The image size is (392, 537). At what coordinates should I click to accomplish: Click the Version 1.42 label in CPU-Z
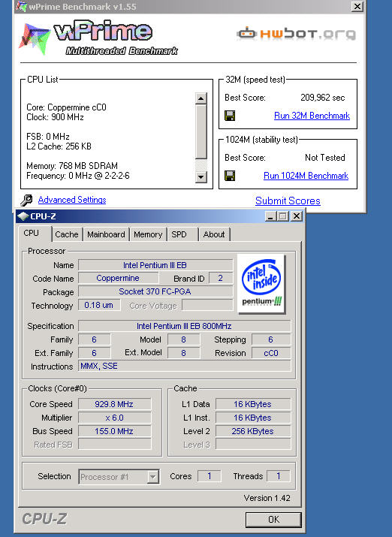pyautogui.click(x=267, y=498)
